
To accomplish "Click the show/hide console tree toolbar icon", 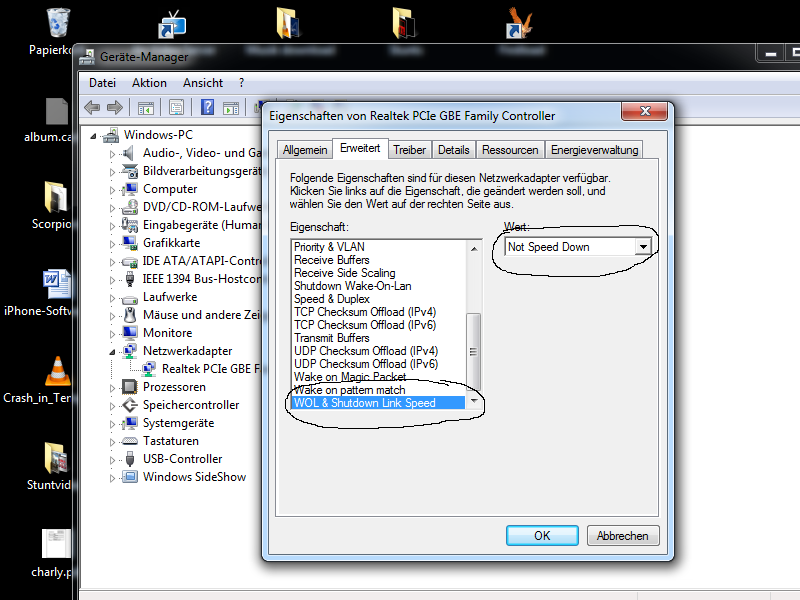I will [x=145, y=108].
